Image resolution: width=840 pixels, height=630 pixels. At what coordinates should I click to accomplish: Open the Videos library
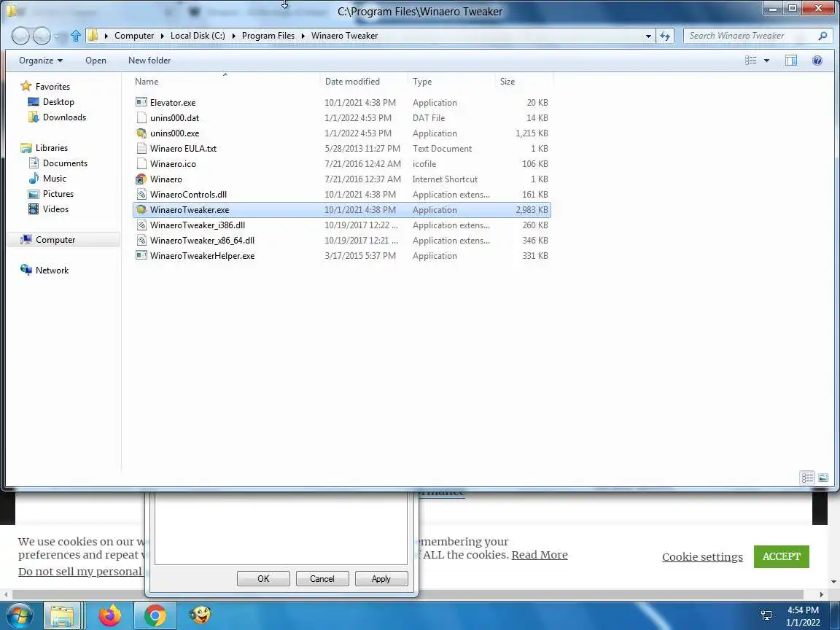pos(55,209)
